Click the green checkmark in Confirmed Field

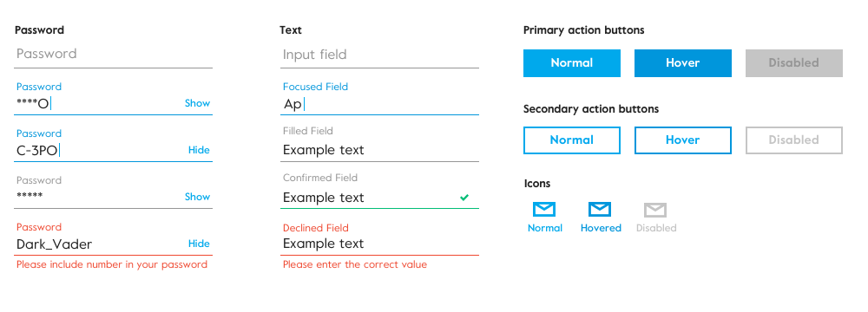click(x=464, y=198)
